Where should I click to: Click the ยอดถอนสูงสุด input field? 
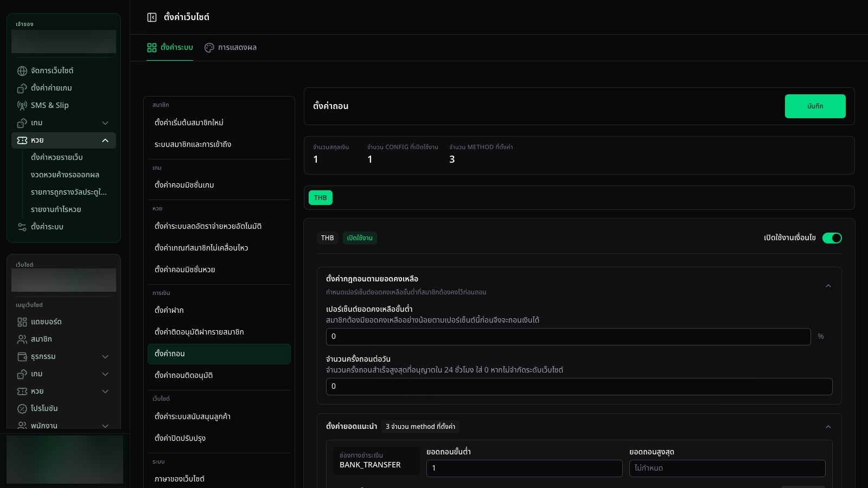click(x=727, y=468)
